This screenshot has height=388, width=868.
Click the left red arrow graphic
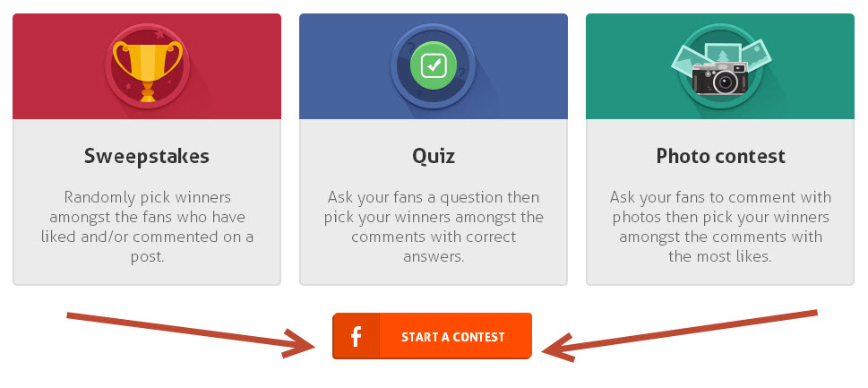[x=191, y=336]
